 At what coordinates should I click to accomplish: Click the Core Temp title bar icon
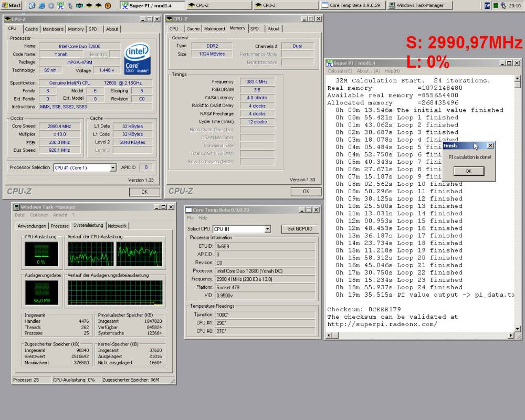point(188,210)
